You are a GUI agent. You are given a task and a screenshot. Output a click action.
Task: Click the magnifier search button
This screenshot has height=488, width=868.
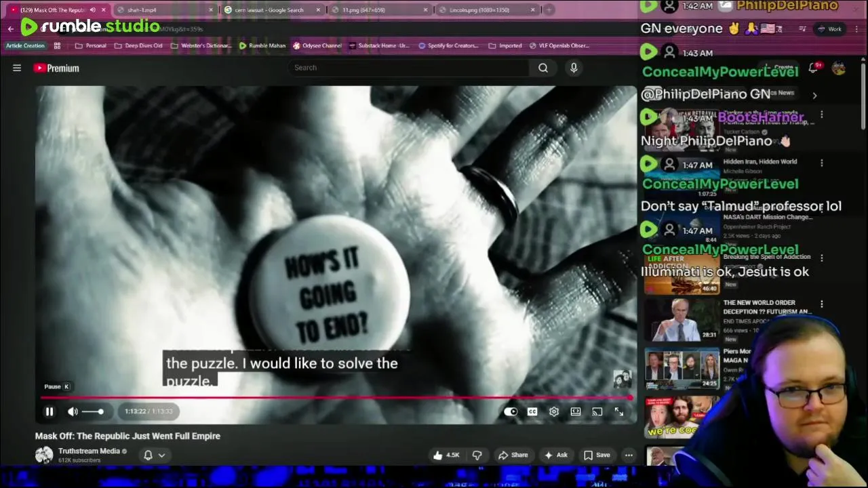[x=543, y=68]
